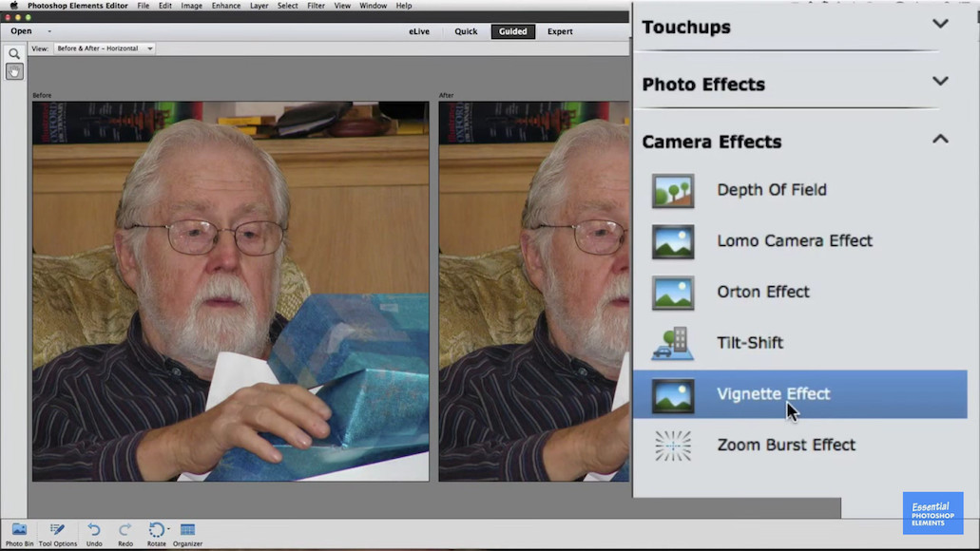Screen dimensions: 980x551
Task: Click the Photo Effects heading text
Action: [703, 85]
